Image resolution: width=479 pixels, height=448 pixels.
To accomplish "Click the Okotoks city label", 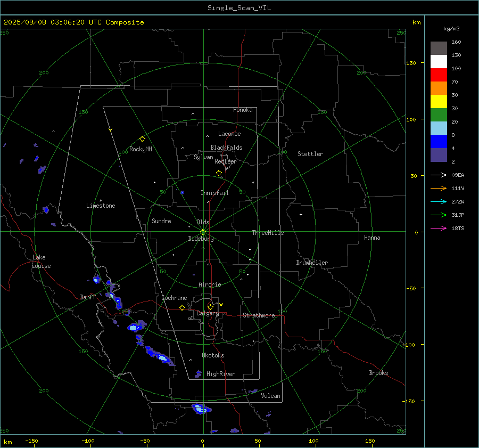I will (213, 355).
